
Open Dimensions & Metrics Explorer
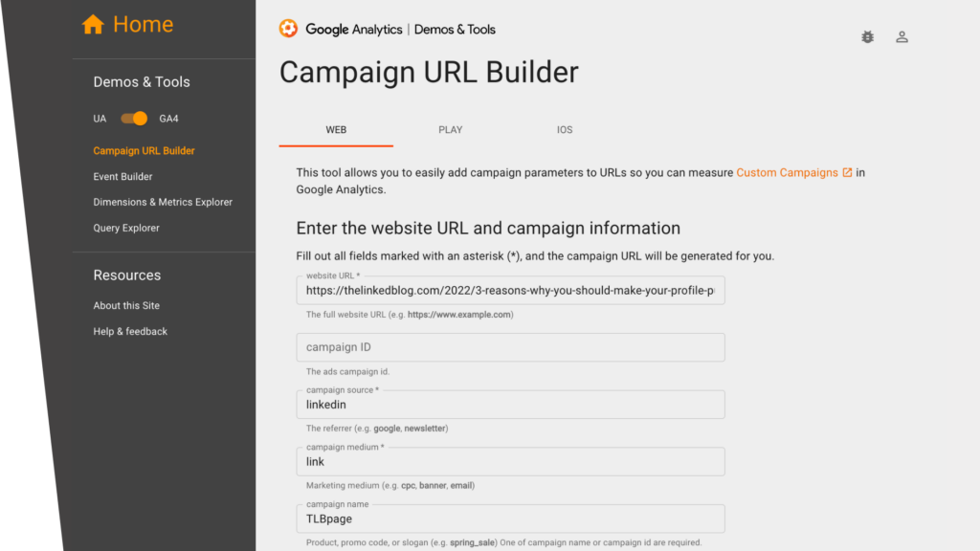(x=163, y=203)
